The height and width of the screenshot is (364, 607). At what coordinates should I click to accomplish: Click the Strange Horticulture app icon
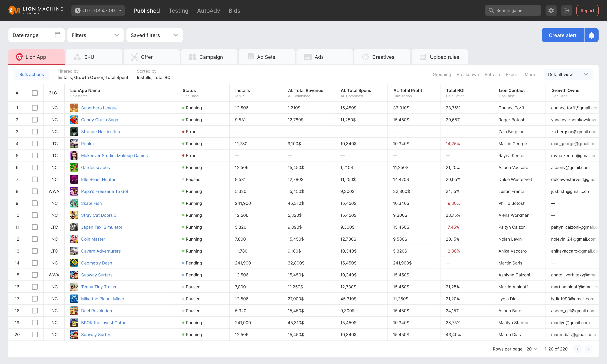[74, 132]
